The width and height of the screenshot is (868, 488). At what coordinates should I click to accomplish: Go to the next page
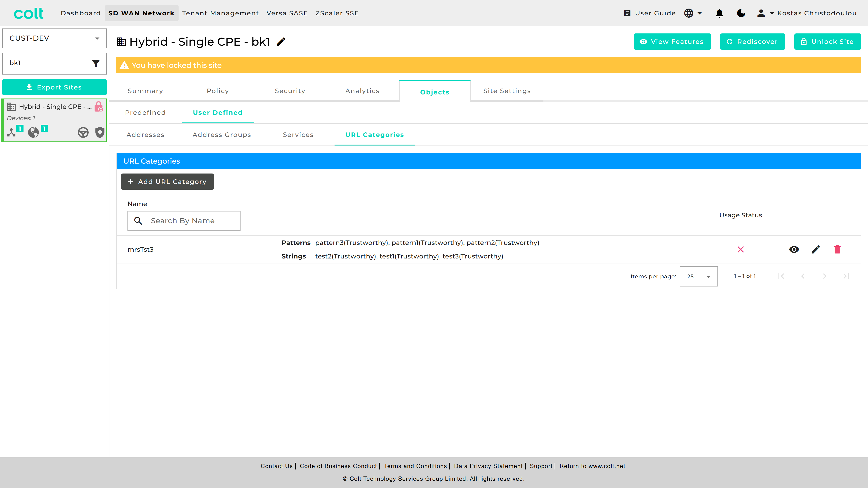825,277
